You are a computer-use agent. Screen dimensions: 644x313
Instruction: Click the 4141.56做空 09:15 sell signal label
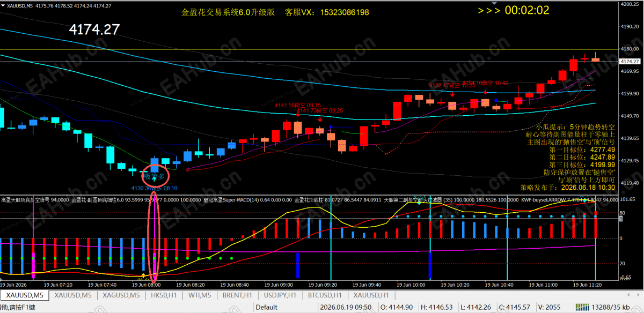click(x=298, y=106)
